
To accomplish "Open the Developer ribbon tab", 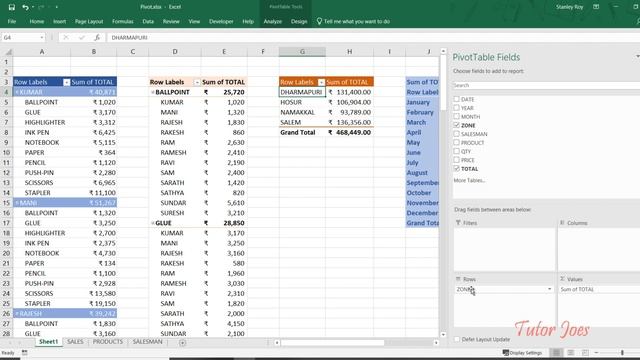I will tap(221, 21).
